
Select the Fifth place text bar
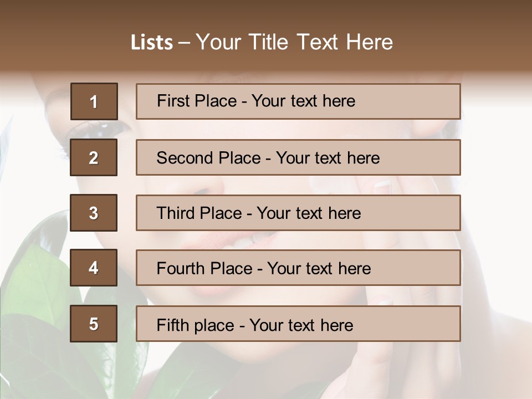coord(298,324)
